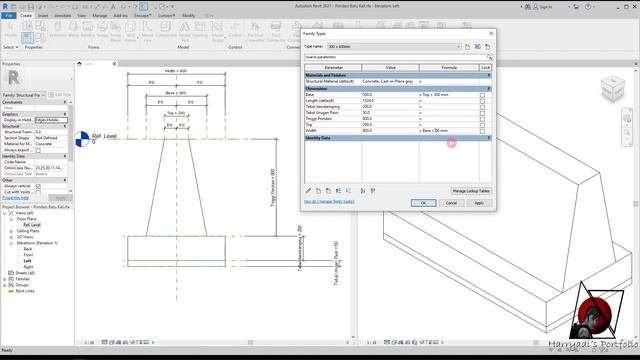Toggle Lock checkbox for Tebal Aanstamping parameter
This screenshot has width=640, height=360.
pos(482,107)
